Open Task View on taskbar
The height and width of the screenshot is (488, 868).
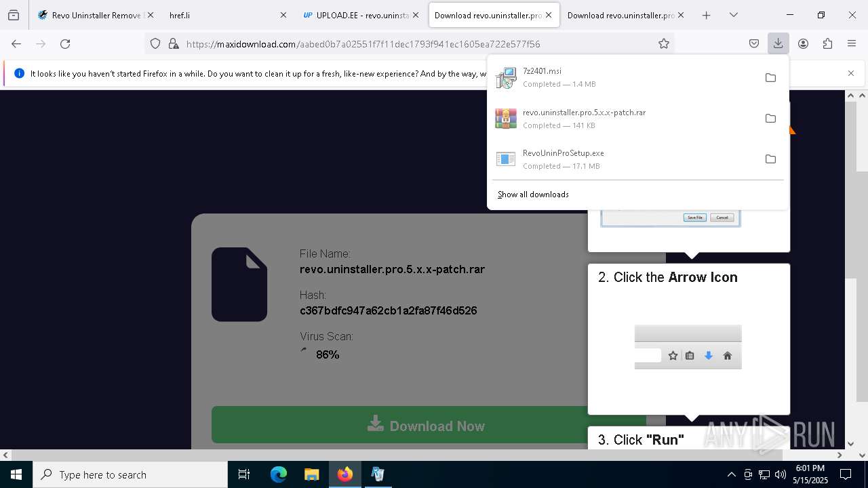point(244,474)
